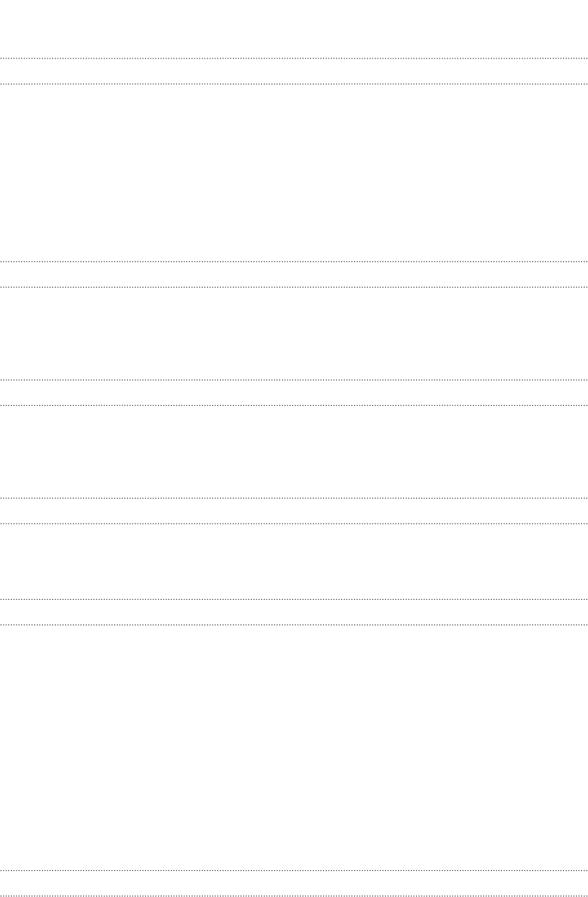The width and height of the screenshot is (588, 897).
Task: Click the sixth dotted separator line from top
Action: tap(294, 404)
